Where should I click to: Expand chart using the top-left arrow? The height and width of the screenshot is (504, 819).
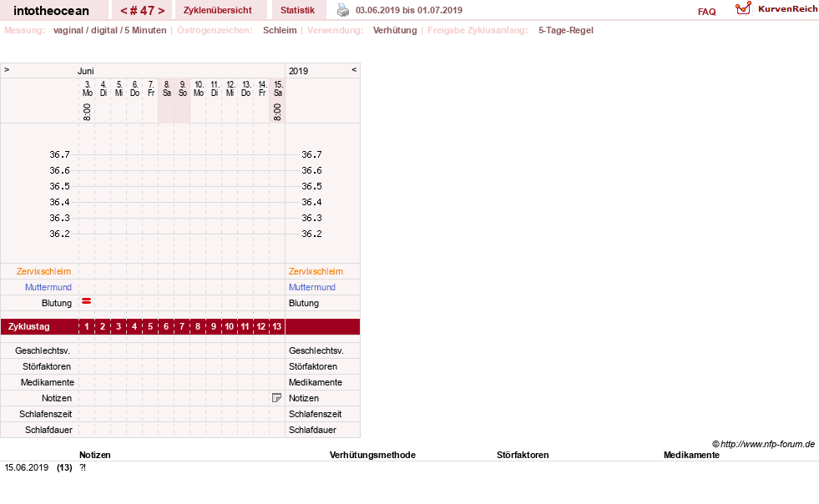(x=7, y=69)
